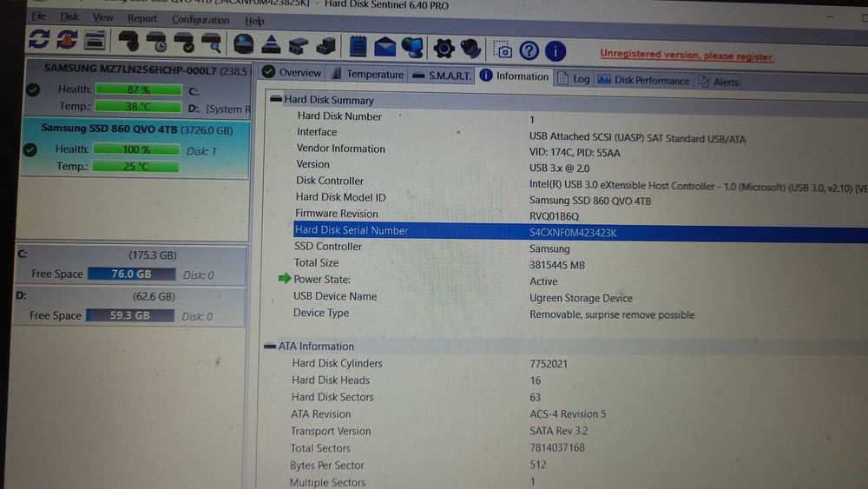
Task: Click the disk with globe icon
Action: pos(243,44)
